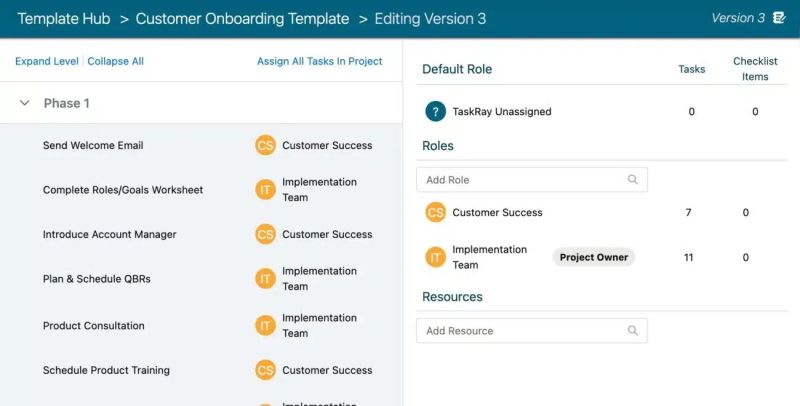Click the version edit icon in header
The width and height of the screenshot is (800, 406).
pos(780,18)
